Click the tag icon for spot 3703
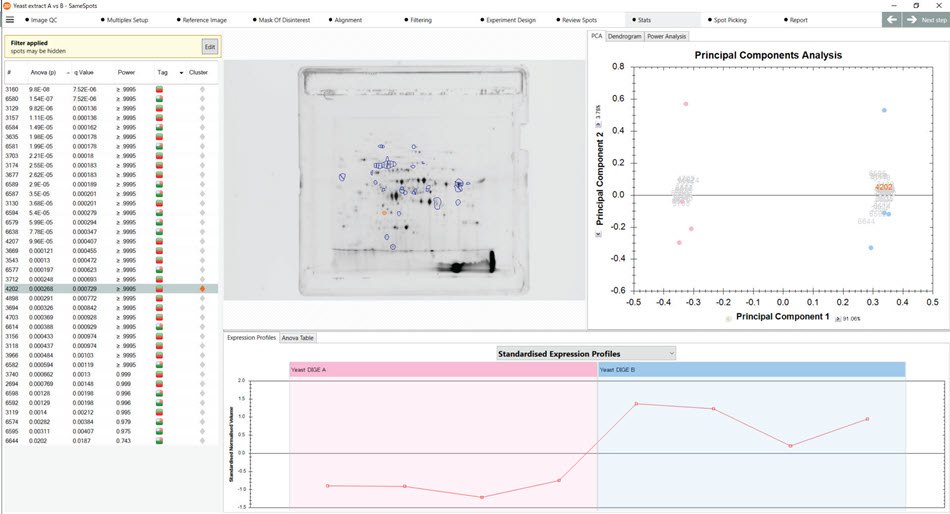The image size is (950, 514). point(159,156)
